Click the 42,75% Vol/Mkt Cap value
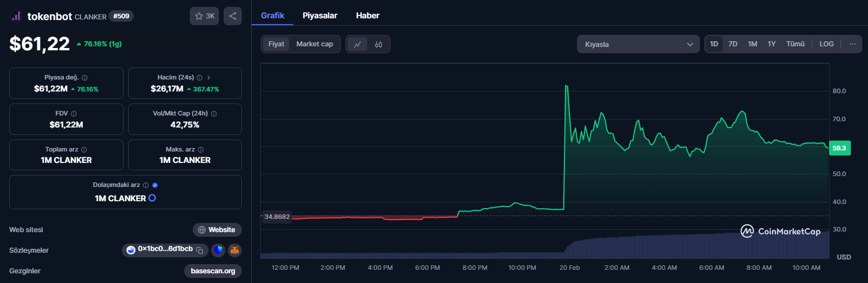The height and width of the screenshot is (283, 868). (185, 125)
